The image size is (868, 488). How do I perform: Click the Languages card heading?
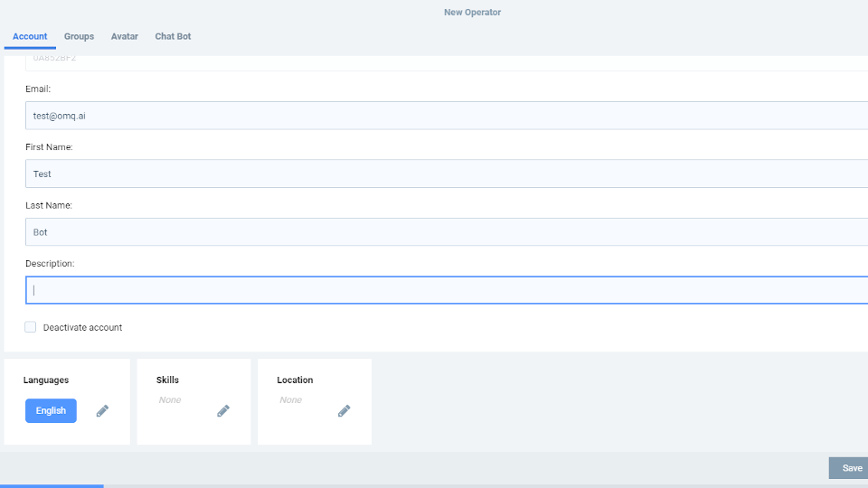click(46, 380)
